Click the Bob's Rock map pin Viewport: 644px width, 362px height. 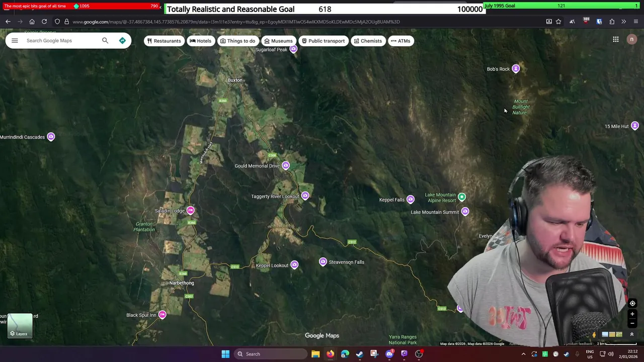[516, 69]
